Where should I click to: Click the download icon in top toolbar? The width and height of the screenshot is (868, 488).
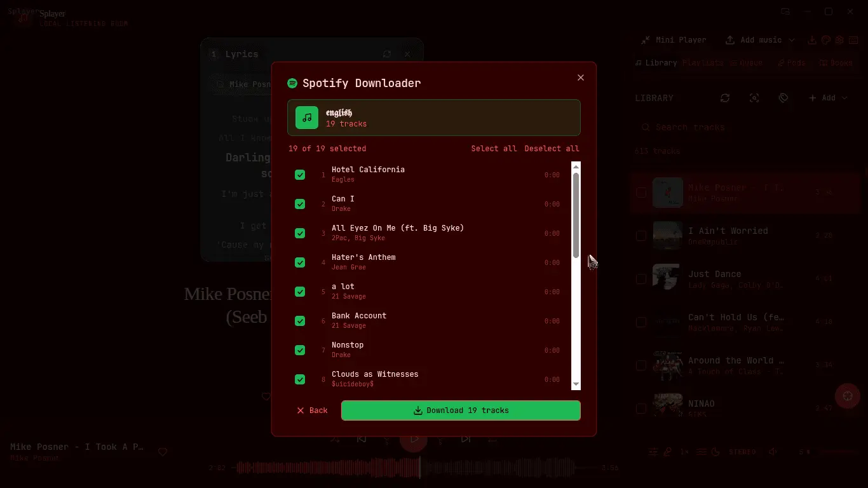point(812,40)
